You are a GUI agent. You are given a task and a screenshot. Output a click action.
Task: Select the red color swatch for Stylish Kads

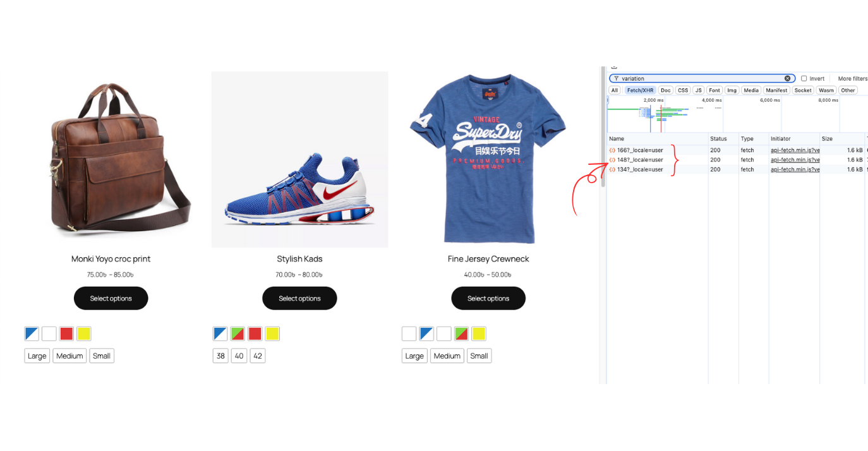pos(255,333)
